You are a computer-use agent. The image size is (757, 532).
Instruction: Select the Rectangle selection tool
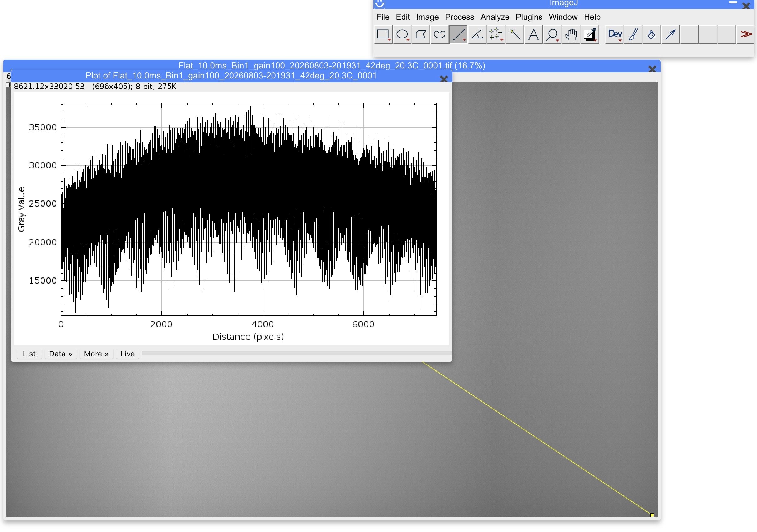point(383,34)
